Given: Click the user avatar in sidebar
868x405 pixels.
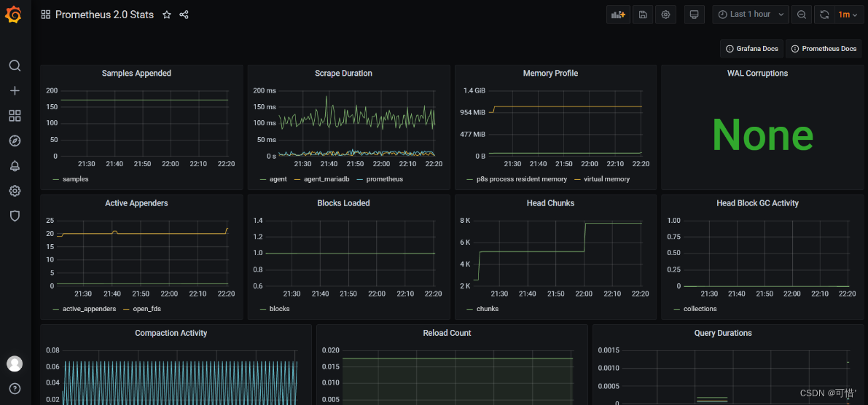Looking at the screenshot, I should (x=15, y=363).
